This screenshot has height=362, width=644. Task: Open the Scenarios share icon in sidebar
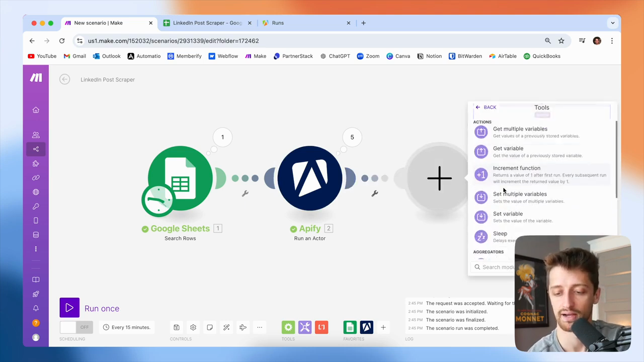pyautogui.click(x=36, y=149)
